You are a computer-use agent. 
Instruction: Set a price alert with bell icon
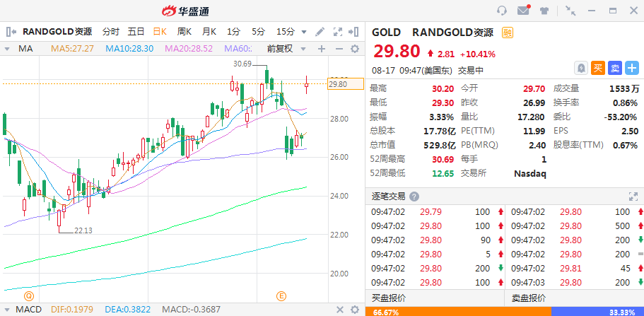(x=581, y=68)
